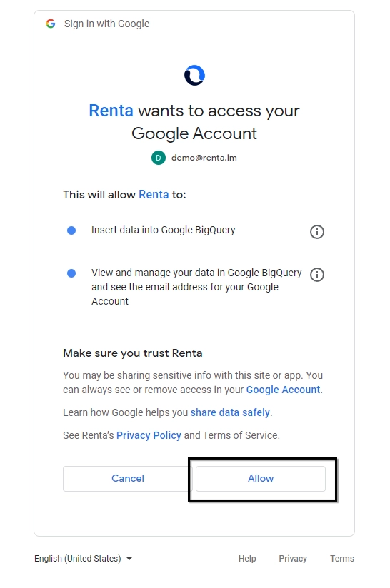Open the Terms footer link

(342, 558)
